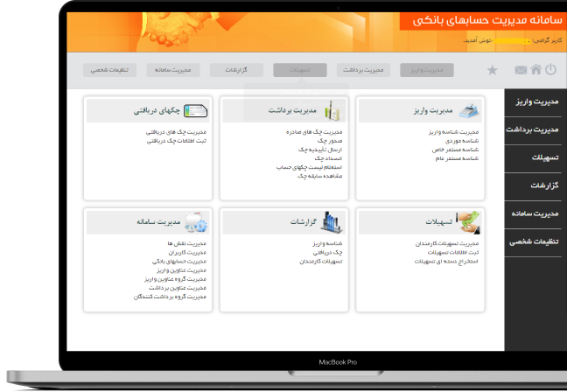The image size is (567, 392).
Task: Click cash register icon in مدیریت واریز card
Action: 469,110
